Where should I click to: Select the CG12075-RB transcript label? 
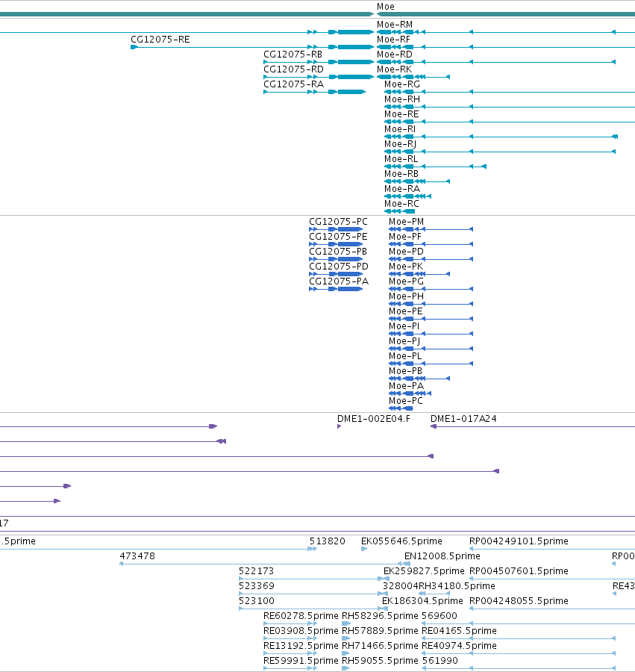(293, 55)
